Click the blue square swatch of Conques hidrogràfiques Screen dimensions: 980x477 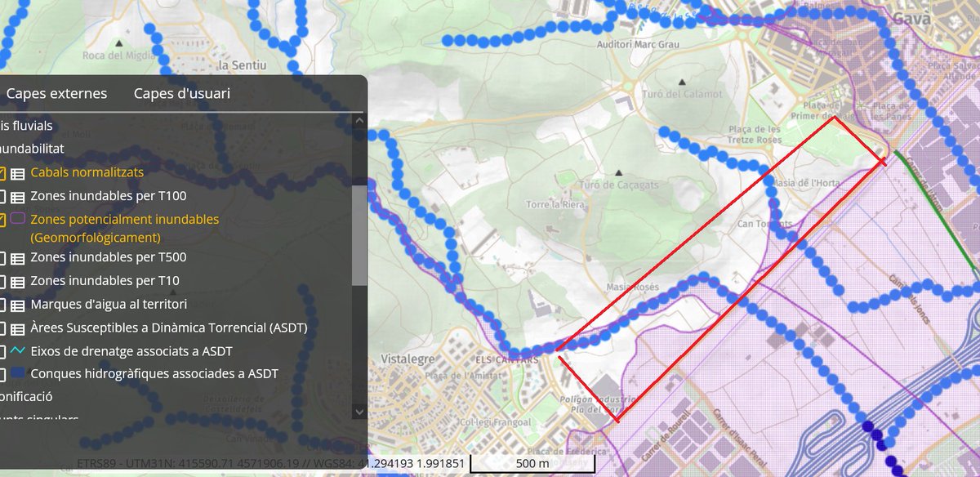point(17,374)
